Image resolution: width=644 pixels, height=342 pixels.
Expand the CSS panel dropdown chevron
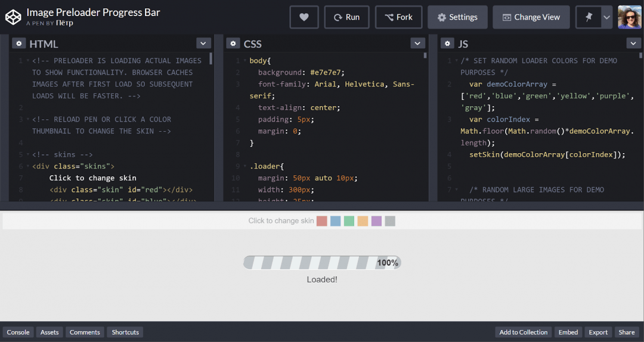(418, 43)
